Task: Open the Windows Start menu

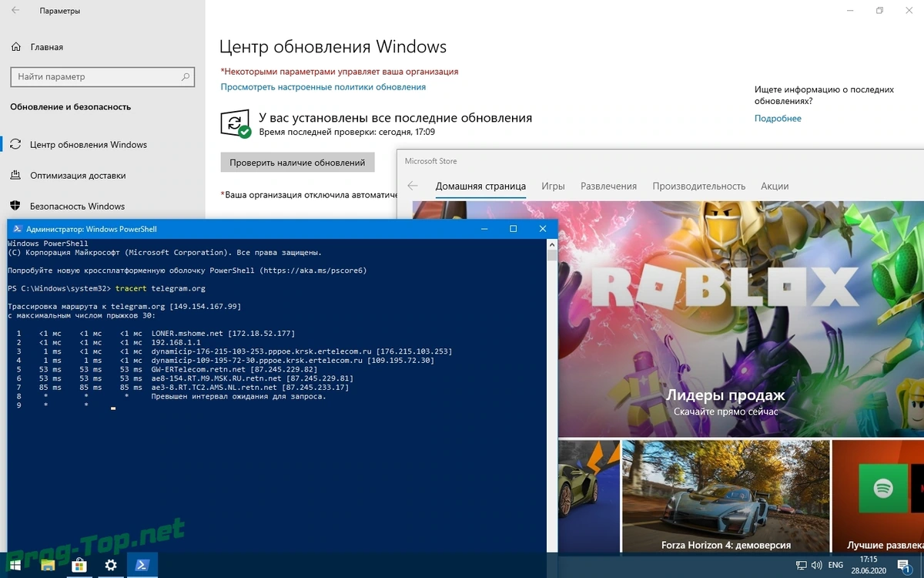Action: point(15,566)
